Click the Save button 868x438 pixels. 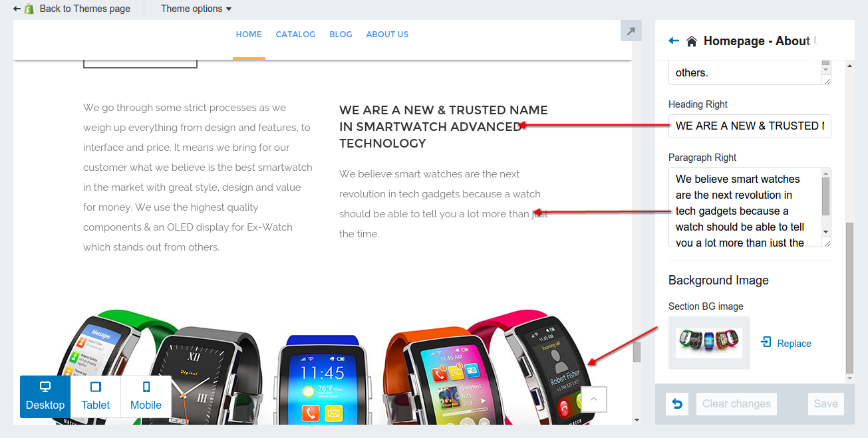(x=826, y=403)
